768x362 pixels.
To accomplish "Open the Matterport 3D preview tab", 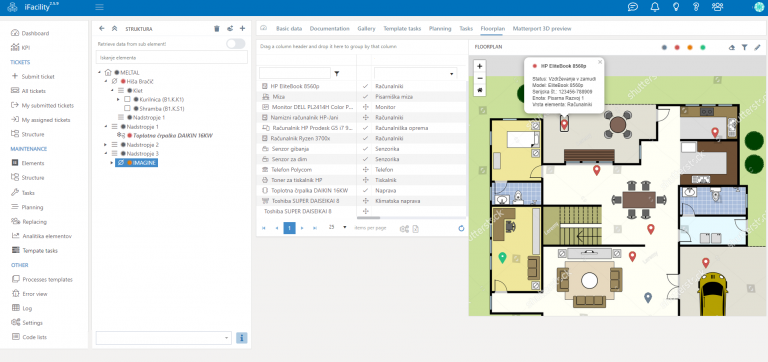I will (x=542, y=28).
